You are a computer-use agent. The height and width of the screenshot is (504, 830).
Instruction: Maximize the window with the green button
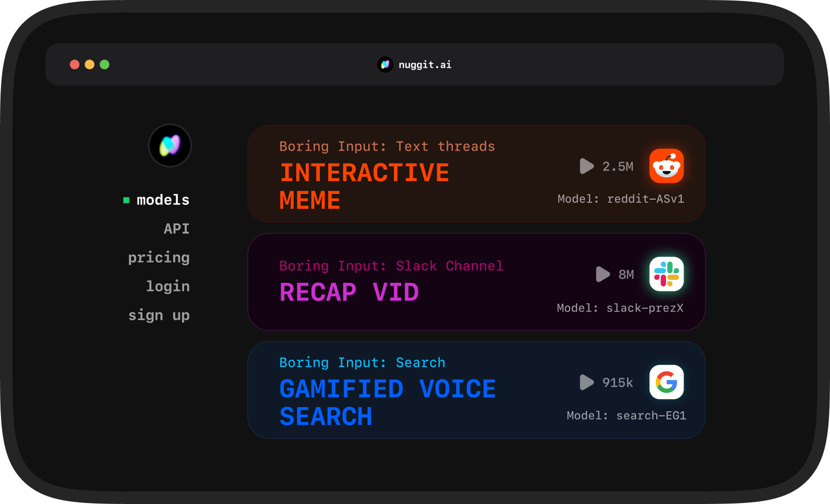pos(104,65)
